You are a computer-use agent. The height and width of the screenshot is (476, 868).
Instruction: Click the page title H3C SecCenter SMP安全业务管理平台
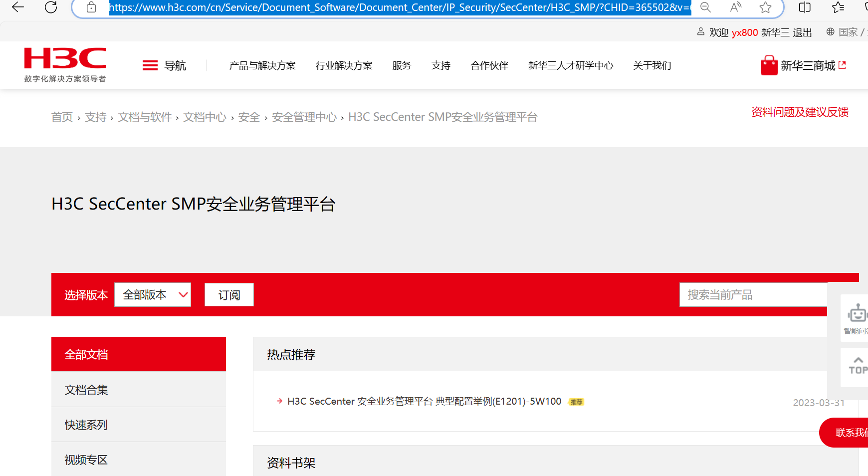(x=194, y=204)
